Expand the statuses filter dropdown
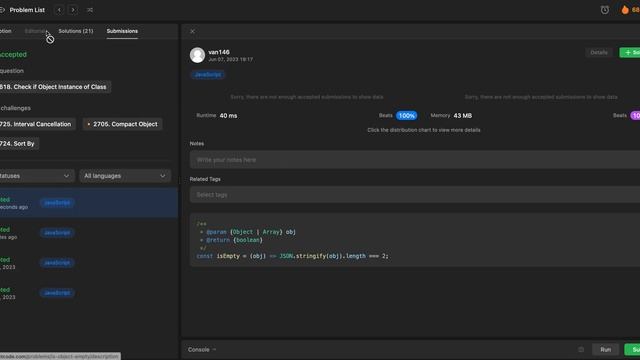This screenshot has height=360, width=640. 36,176
